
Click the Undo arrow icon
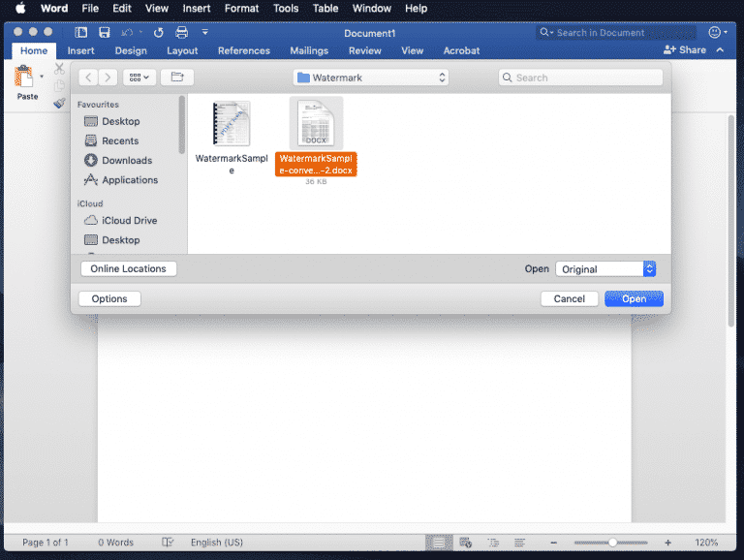pyautogui.click(x=126, y=32)
